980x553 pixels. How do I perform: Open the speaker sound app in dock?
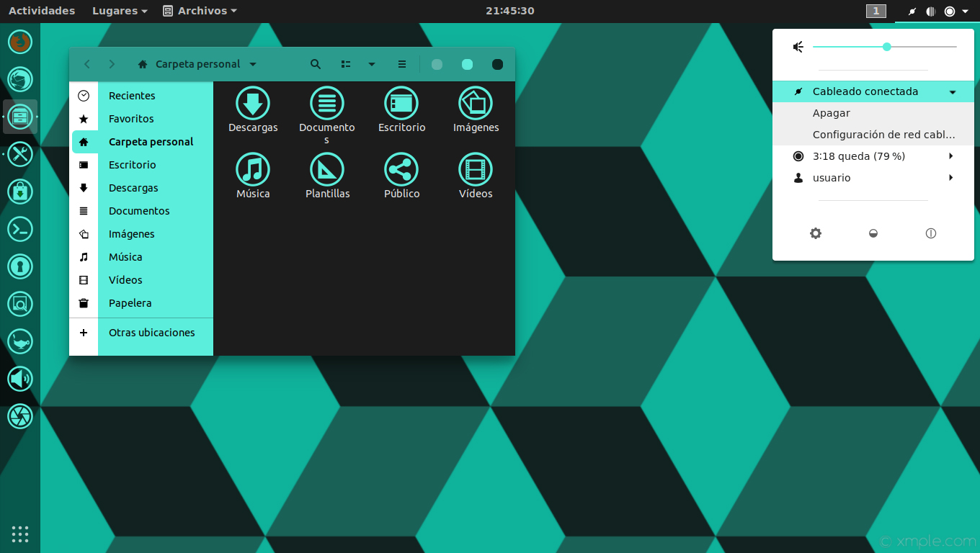[x=20, y=379]
